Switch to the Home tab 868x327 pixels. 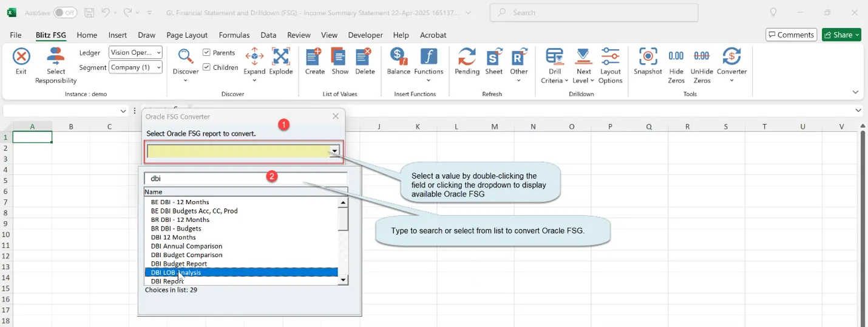[x=87, y=35]
